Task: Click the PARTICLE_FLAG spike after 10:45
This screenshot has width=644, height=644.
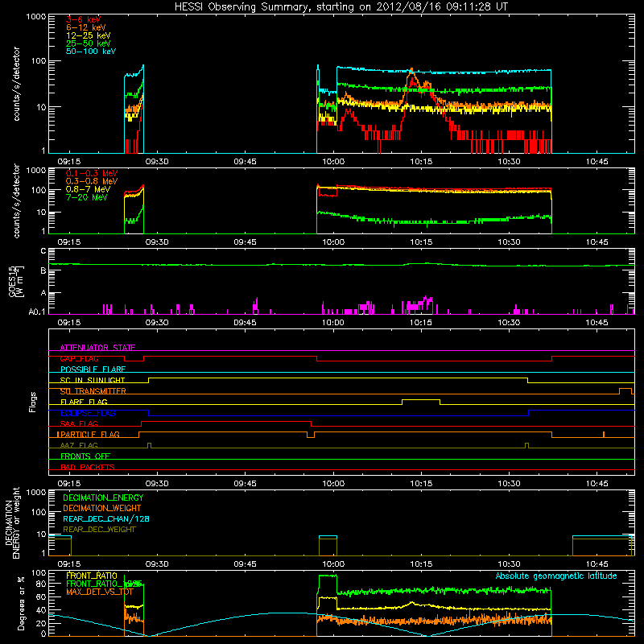Action: pos(603,435)
